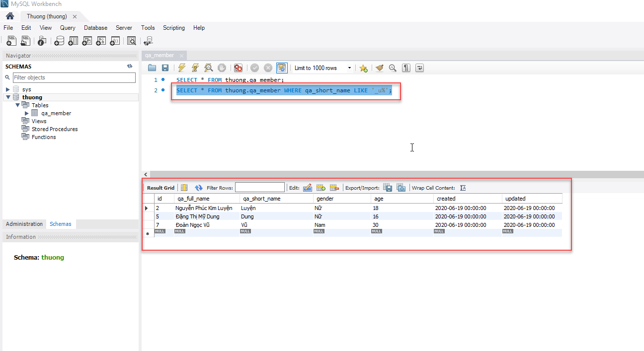The width and height of the screenshot is (644, 351).
Task: Expand the qa_member table node
Action: (27, 113)
